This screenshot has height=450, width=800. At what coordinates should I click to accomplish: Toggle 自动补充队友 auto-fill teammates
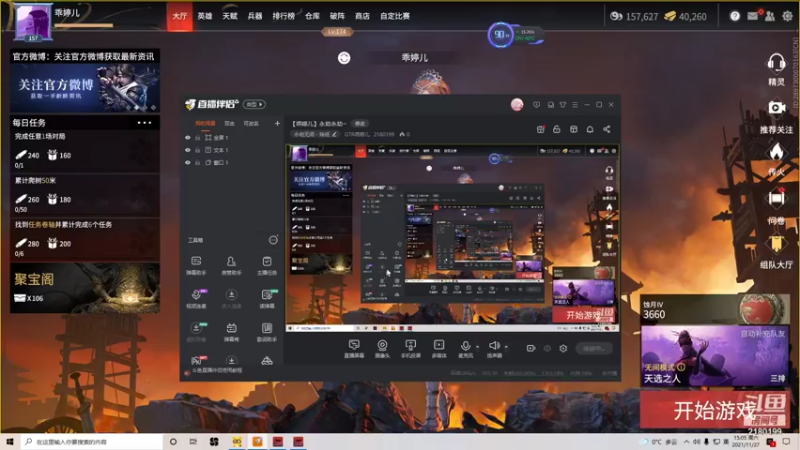tap(762, 334)
